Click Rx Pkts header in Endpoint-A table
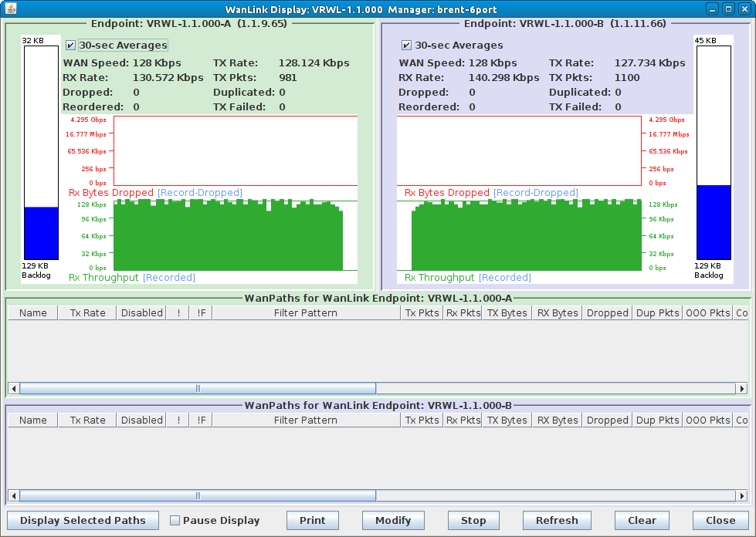The height and width of the screenshot is (537, 756). point(463,313)
